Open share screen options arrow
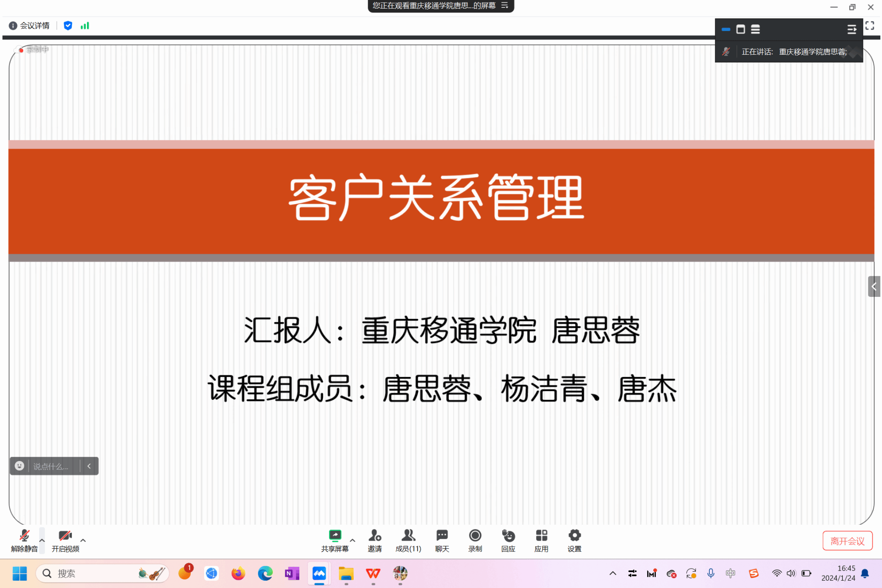Image resolution: width=882 pixels, height=588 pixels. click(x=353, y=540)
